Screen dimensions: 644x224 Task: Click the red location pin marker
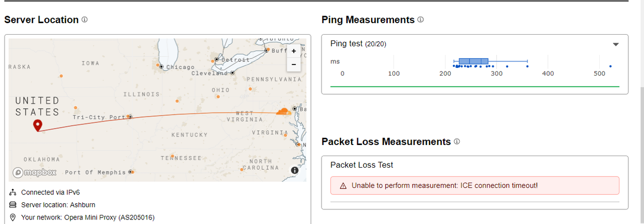click(x=37, y=125)
